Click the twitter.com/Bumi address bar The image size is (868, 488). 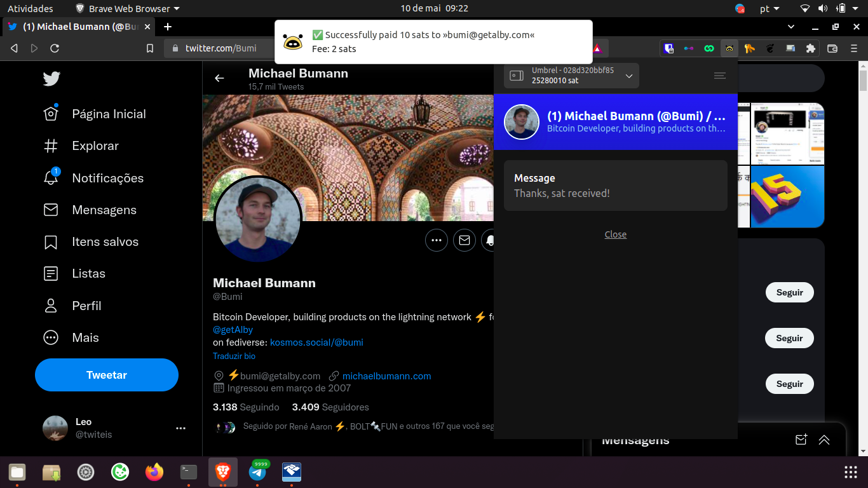(x=220, y=48)
